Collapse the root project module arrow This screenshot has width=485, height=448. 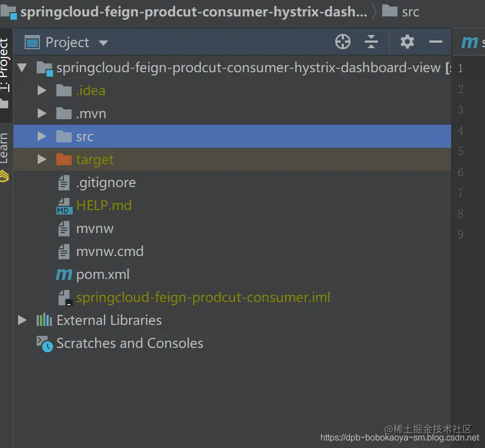[x=22, y=67]
